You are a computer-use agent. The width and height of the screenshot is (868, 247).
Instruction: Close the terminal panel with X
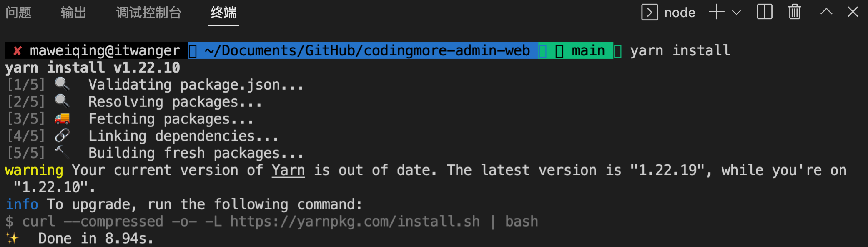pyautogui.click(x=853, y=12)
